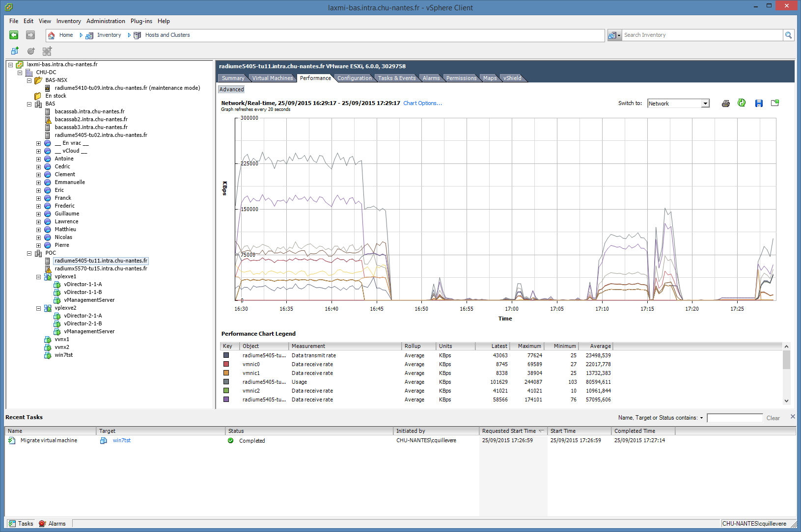This screenshot has height=532, width=801.
Task: Open the Administration menu
Action: pyautogui.click(x=106, y=21)
